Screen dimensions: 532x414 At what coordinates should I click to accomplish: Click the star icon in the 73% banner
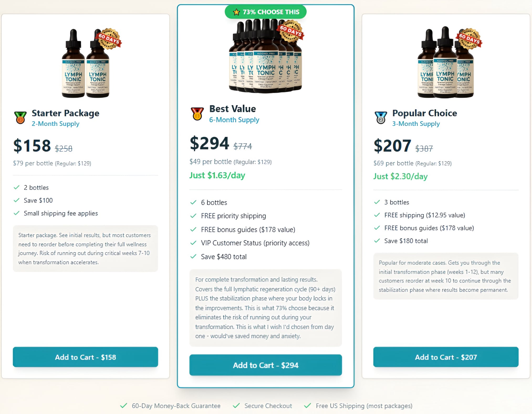click(236, 12)
